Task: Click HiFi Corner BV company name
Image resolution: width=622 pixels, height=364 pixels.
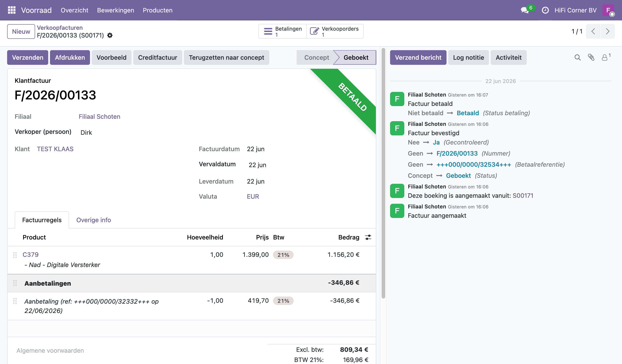Action: pyautogui.click(x=575, y=10)
